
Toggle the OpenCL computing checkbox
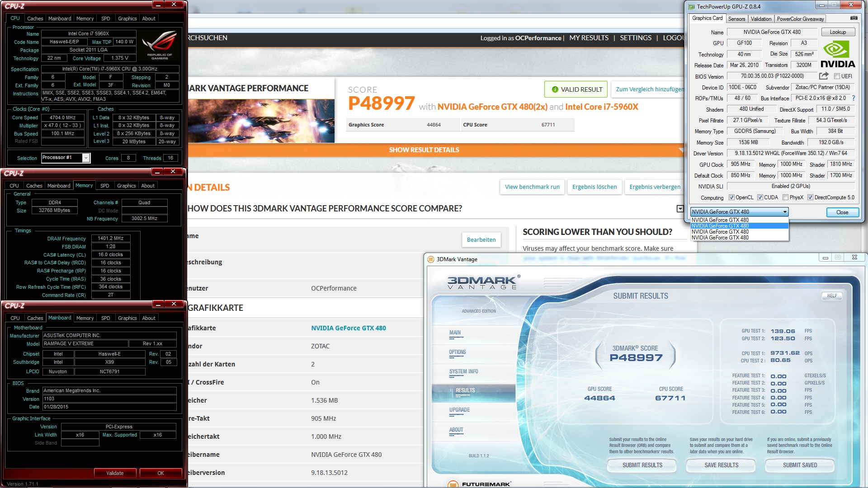click(731, 197)
